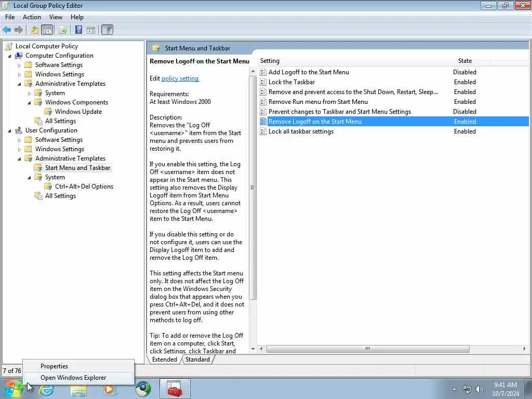Select Ctrl+Alt+Del Options in the tree
The image size is (532, 399).
tap(84, 187)
